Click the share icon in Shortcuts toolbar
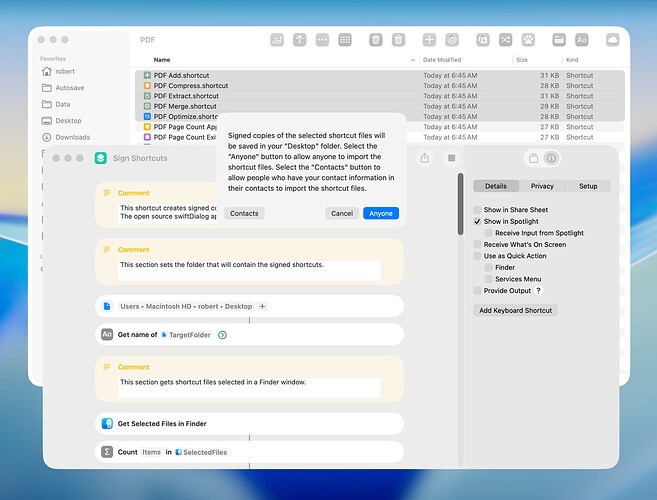This screenshot has height=500, width=657. 425,158
